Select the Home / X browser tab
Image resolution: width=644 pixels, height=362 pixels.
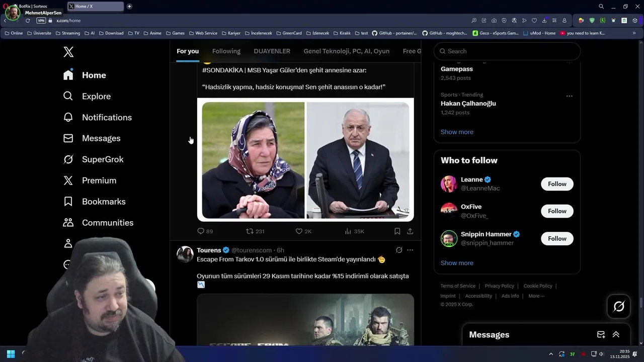96,6
